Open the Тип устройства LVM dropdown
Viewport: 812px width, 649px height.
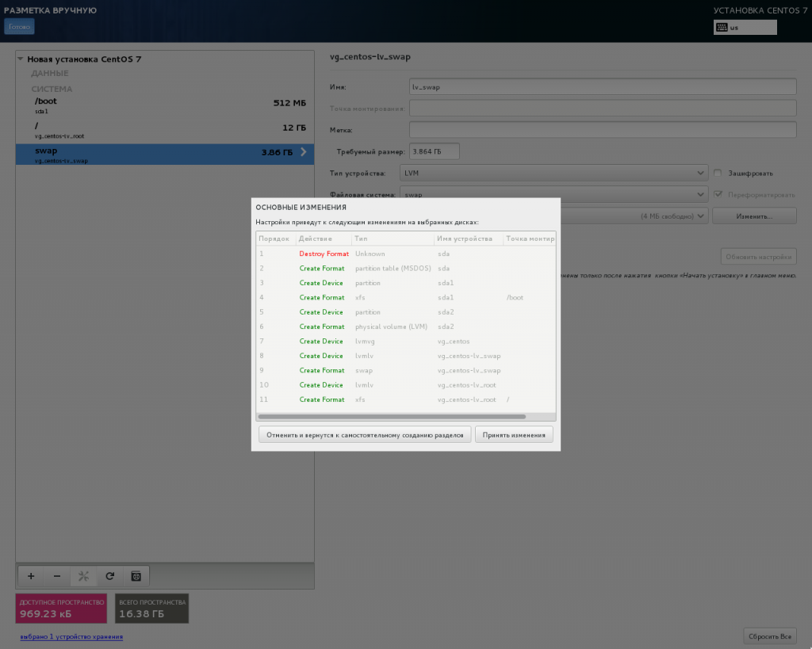553,173
